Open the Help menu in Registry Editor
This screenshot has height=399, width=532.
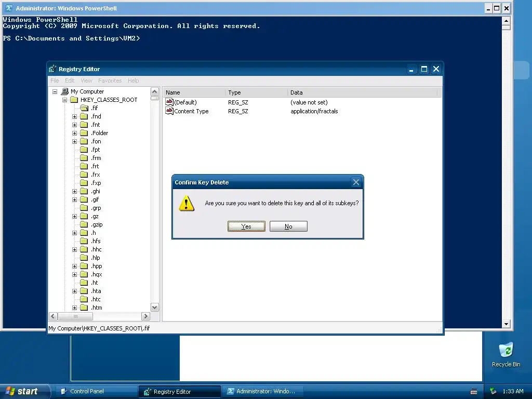point(134,81)
